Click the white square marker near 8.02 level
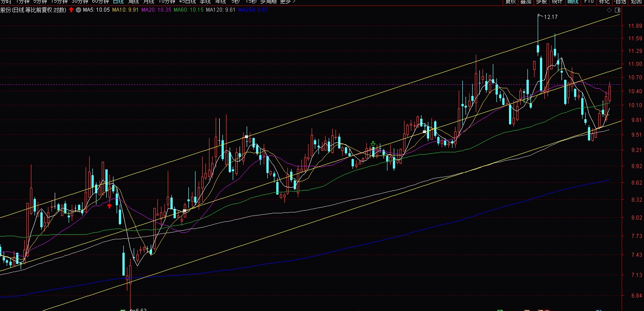This screenshot has width=644, height=311. 184,211
